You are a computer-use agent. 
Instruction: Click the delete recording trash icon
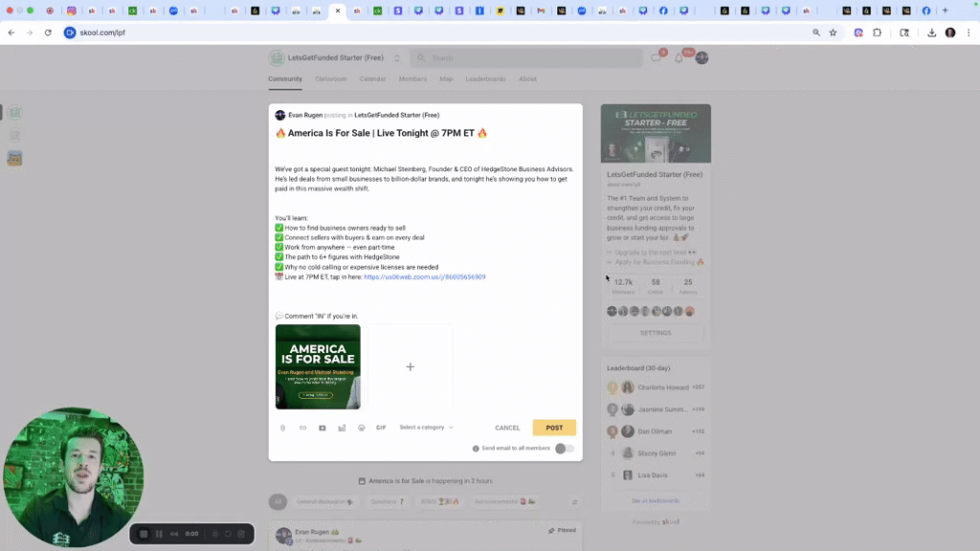coord(241,534)
